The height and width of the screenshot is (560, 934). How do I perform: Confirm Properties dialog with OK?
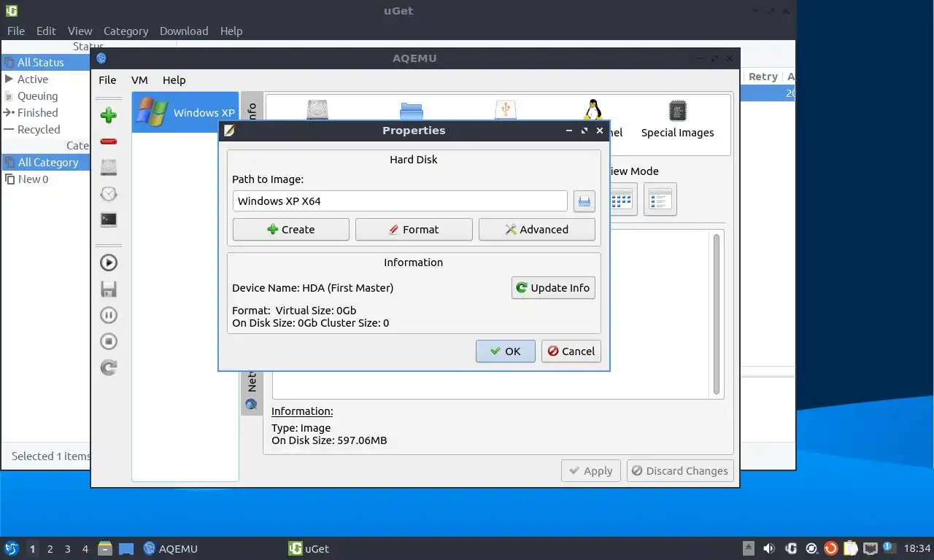[506, 351]
